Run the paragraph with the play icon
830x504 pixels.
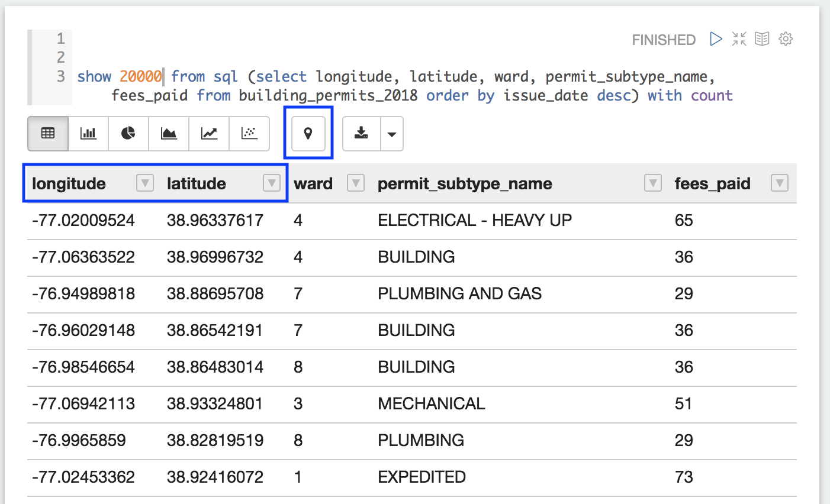tap(716, 39)
